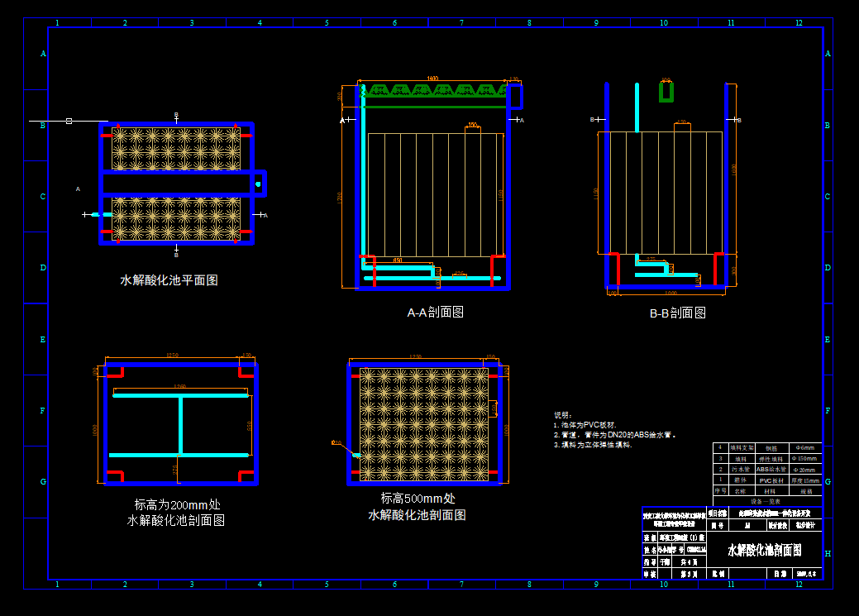Screen dimensions: 859x616
Task: Click the '共4页' title block cell
Action: (x=690, y=562)
